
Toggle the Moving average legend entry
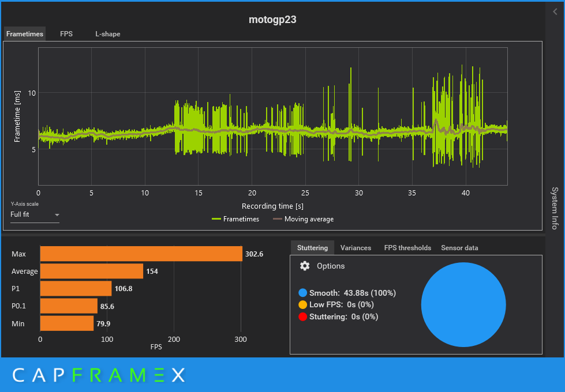click(x=303, y=219)
